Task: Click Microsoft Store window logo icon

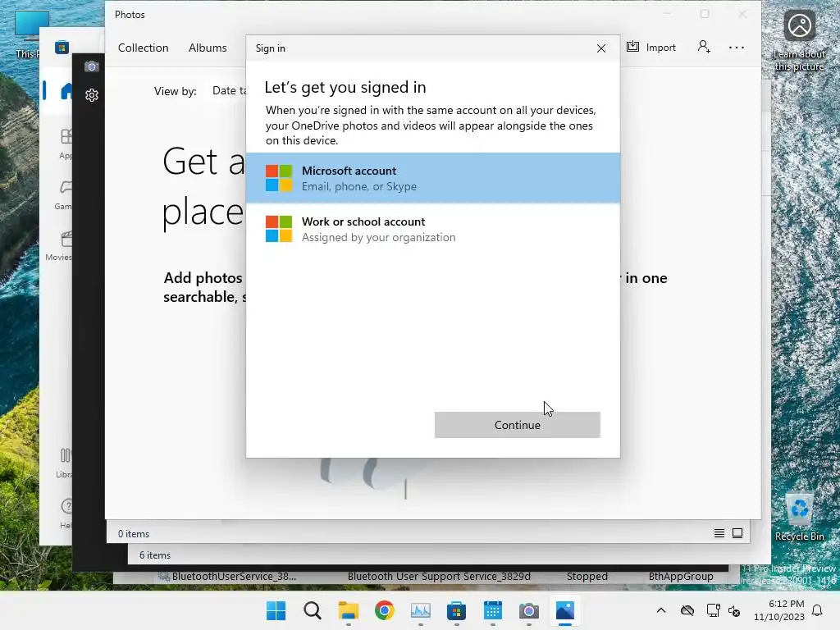Action: (62, 47)
